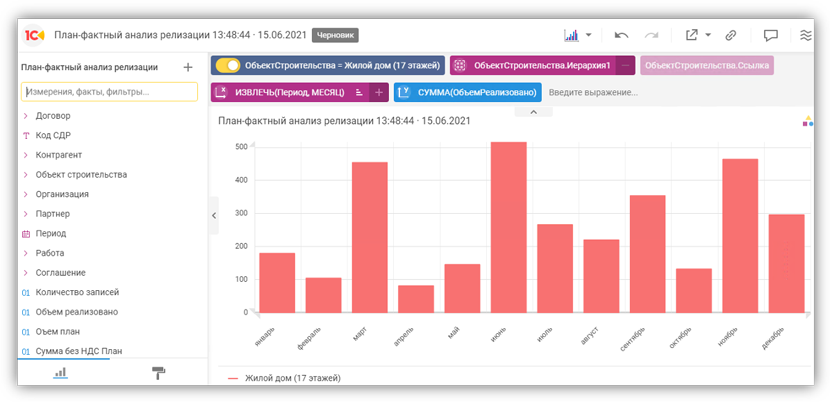Click the undo arrow in the toolbar

[x=621, y=35]
